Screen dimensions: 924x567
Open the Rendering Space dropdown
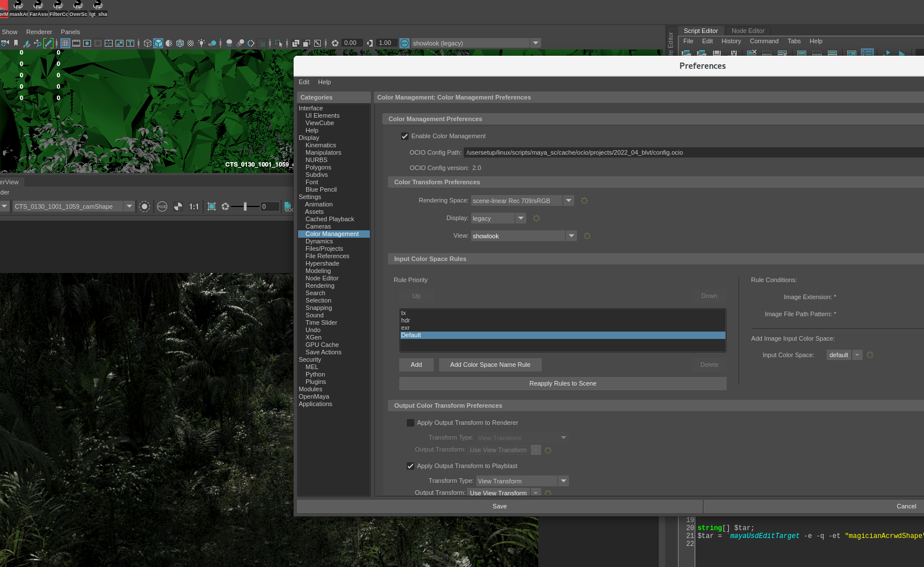pyautogui.click(x=568, y=200)
